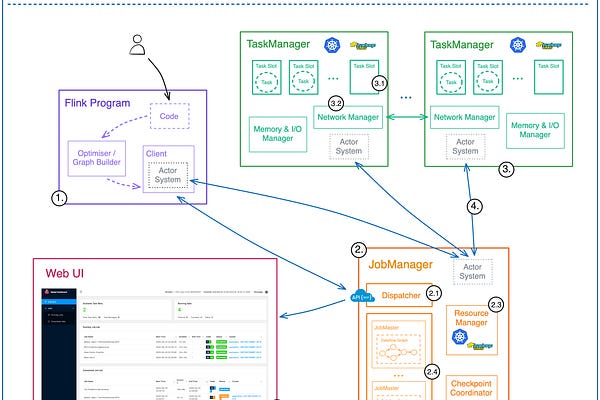Screen dimensions: 600x400
Task: Click the Resource Manager label
Action: pyautogui.click(x=471, y=318)
